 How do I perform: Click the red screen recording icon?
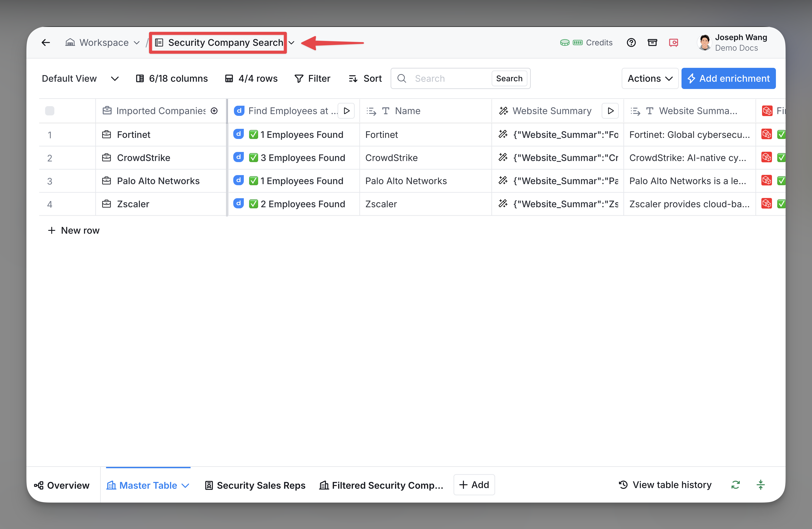(674, 43)
